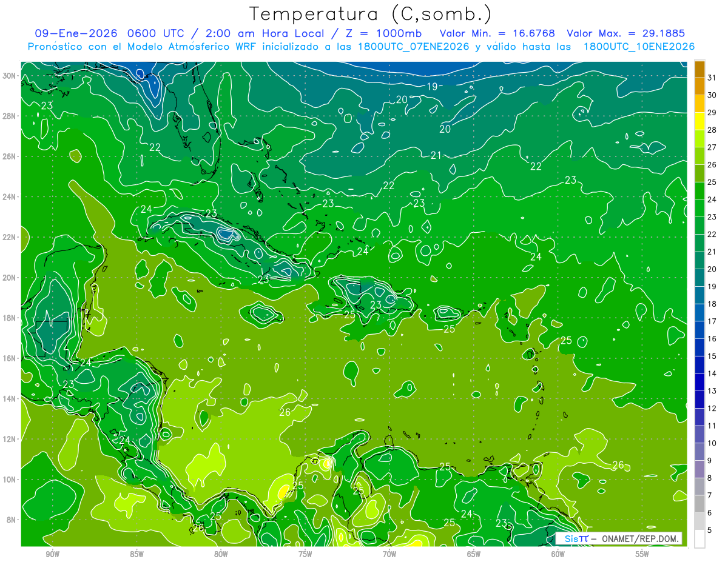Click the contour label 21 on the map
Screen dimensions: 728x562
(436, 156)
